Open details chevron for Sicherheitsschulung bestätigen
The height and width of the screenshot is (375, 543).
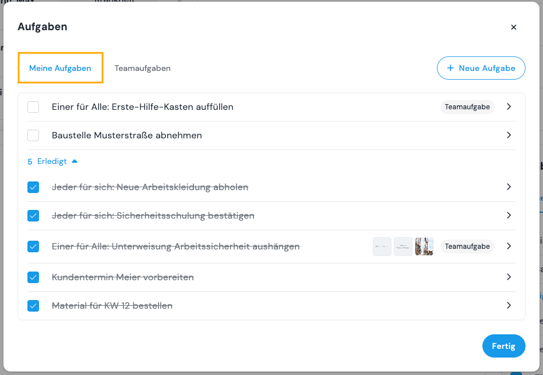tap(509, 215)
